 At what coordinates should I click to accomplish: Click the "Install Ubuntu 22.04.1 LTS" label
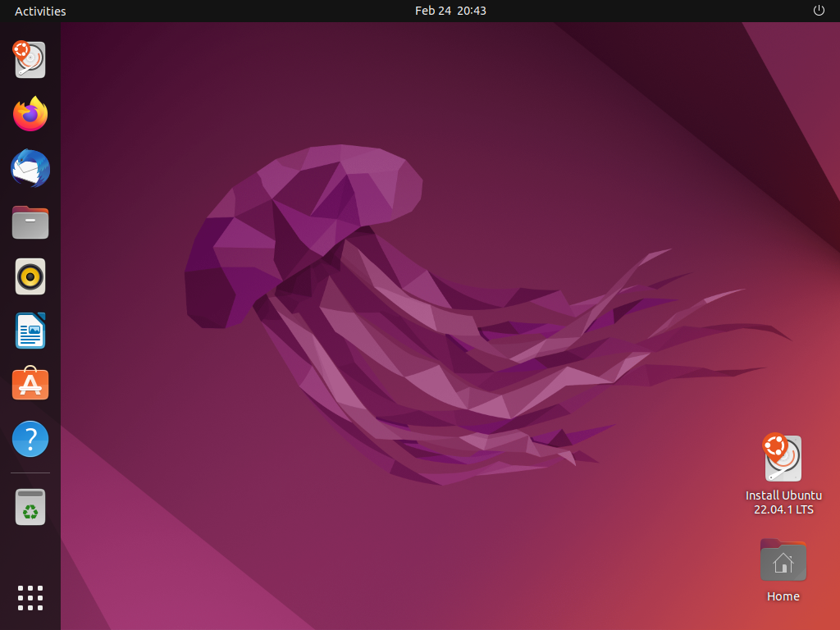click(783, 502)
